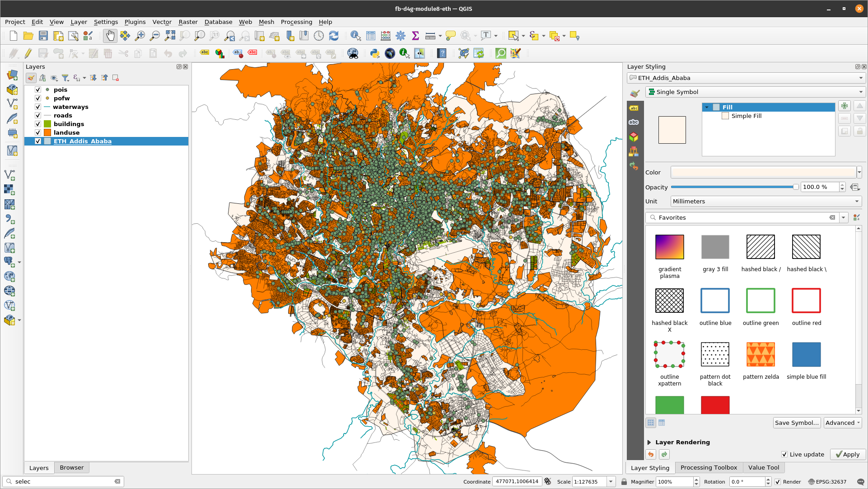This screenshot has width=868, height=489.
Task: Click the Remove Layer icon in Layers panel
Action: click(116, 78)
